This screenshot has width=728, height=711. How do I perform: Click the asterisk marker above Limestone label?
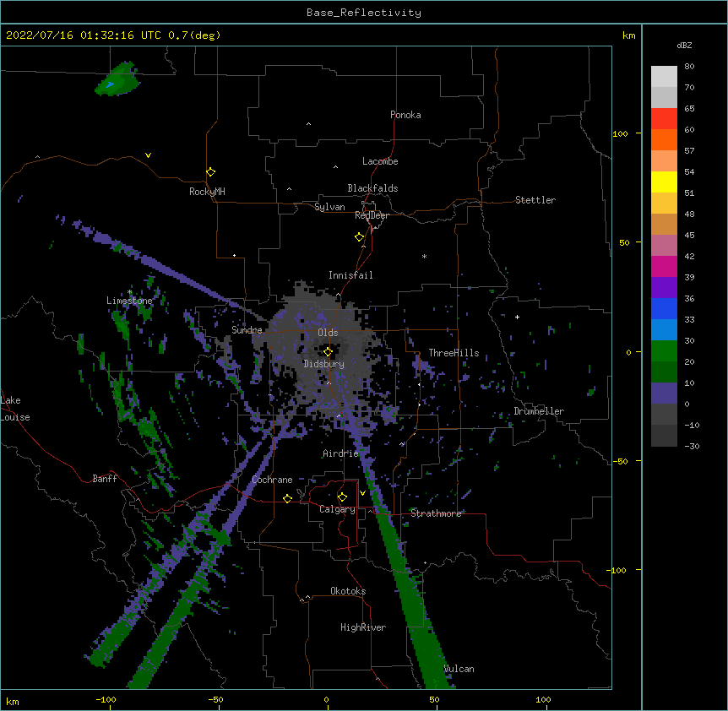129,292
